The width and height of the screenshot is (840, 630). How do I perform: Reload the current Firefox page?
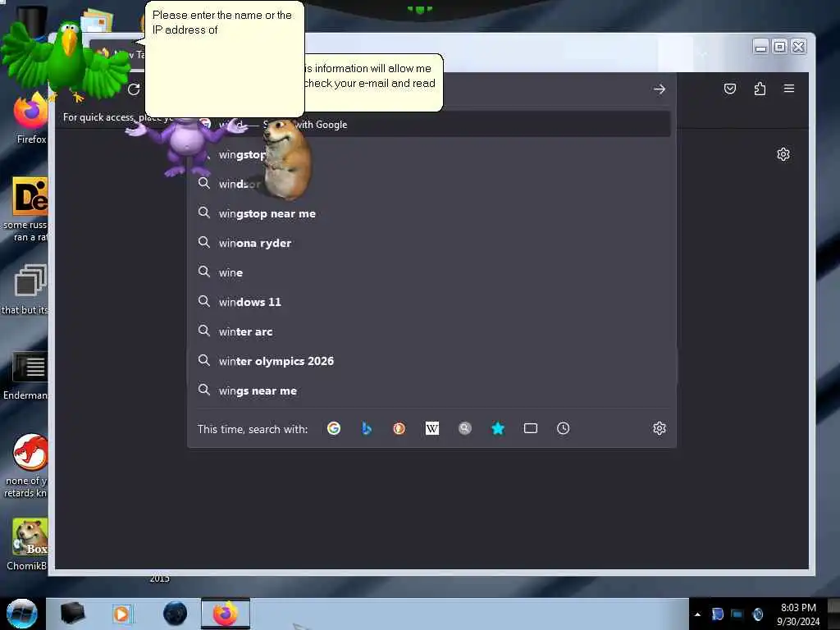(x=134, y=89)
